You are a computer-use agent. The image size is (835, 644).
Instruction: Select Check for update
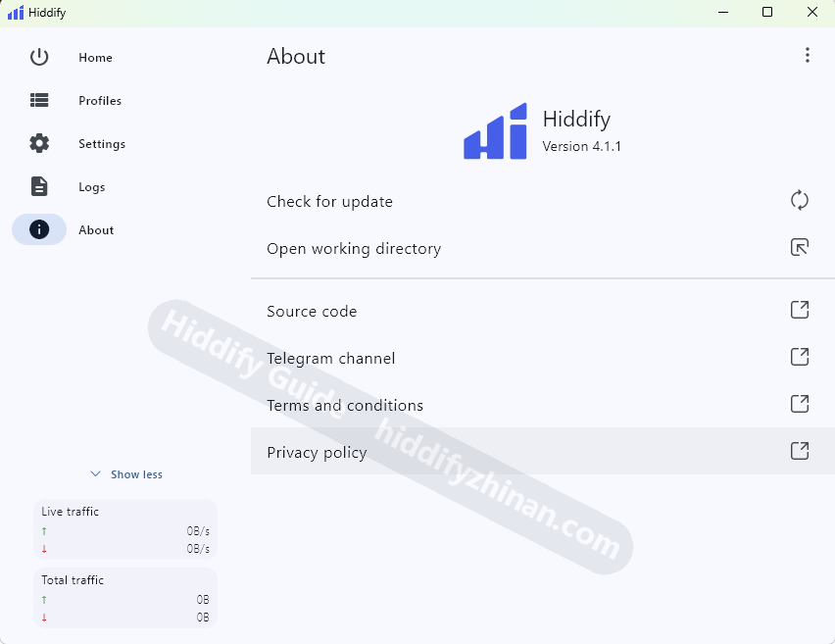[x=543, y=201]
